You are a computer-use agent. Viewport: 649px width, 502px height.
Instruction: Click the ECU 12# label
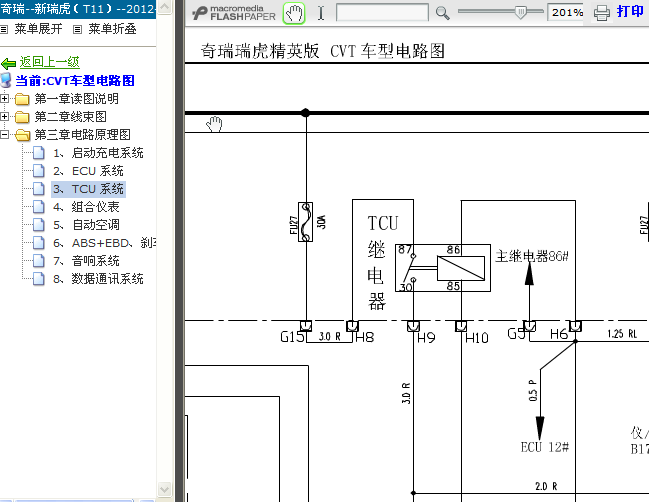(545, 447)
